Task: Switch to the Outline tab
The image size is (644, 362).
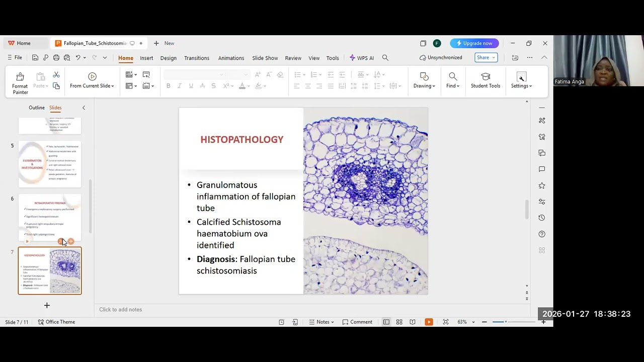Action: 37,108
